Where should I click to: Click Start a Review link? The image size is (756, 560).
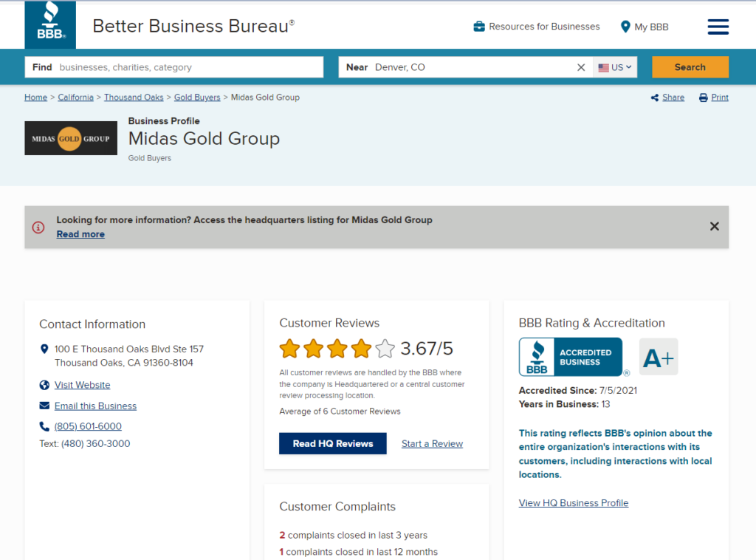pos(432,444)
